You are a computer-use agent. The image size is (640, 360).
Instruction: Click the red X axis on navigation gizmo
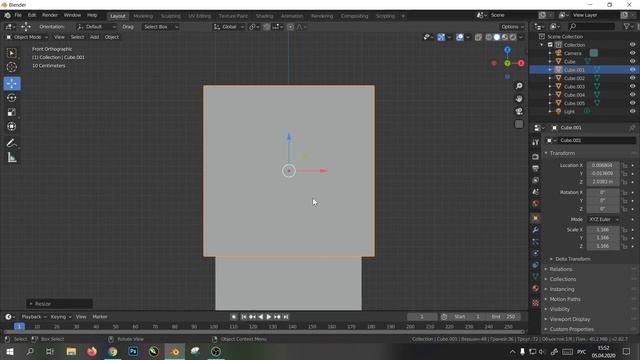[x=521, y=63]
